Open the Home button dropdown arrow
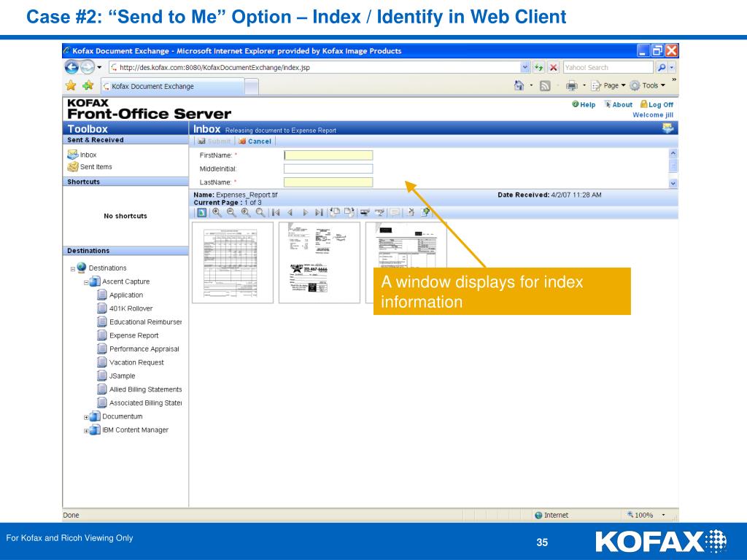 click(531, 86)
